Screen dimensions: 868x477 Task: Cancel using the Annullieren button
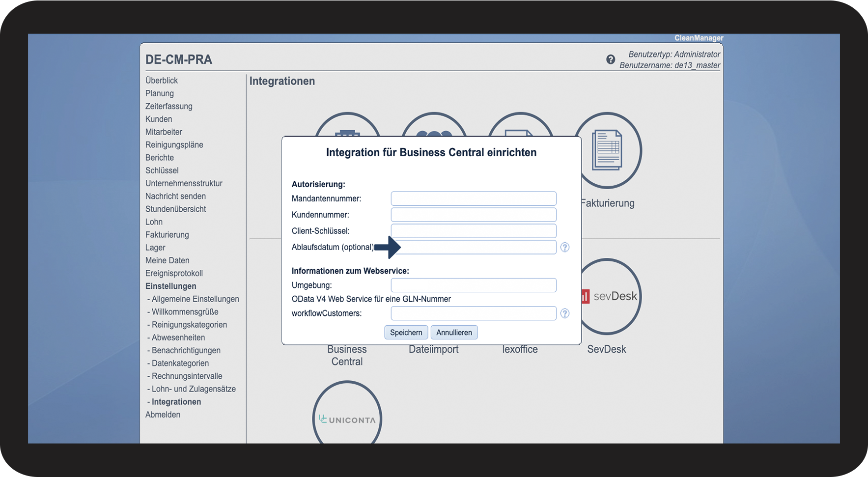(454, 333)
